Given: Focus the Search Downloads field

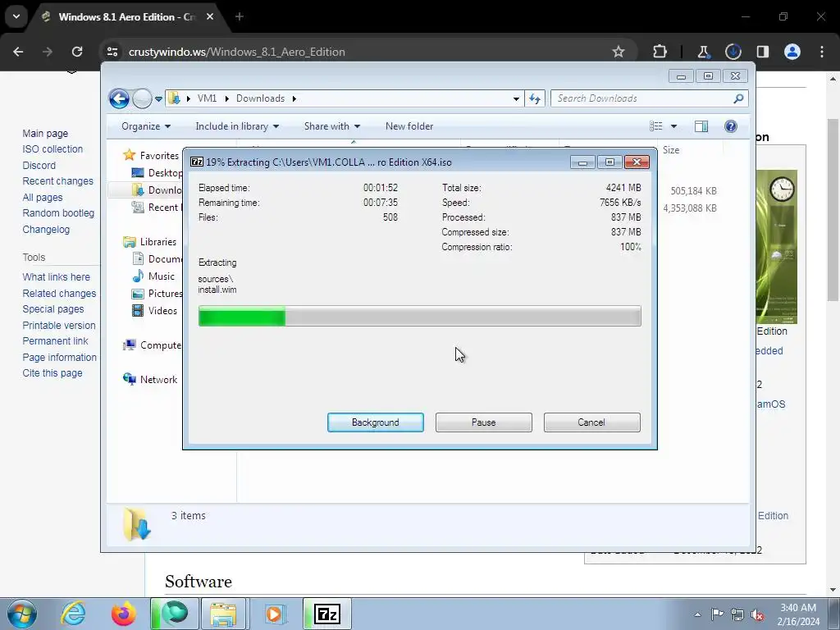Looking at the screenshot, I should pyautogui.click(x=643, y=98).
